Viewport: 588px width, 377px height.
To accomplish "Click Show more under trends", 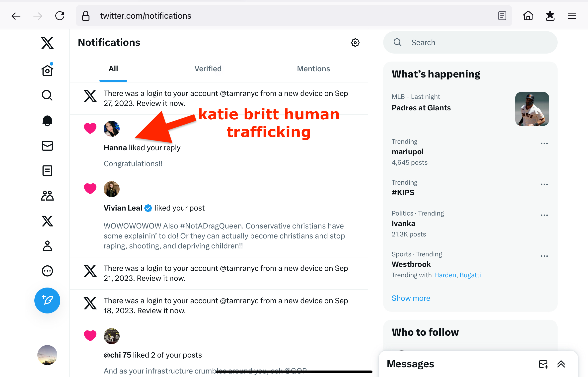I will click(x=411, y=298).
